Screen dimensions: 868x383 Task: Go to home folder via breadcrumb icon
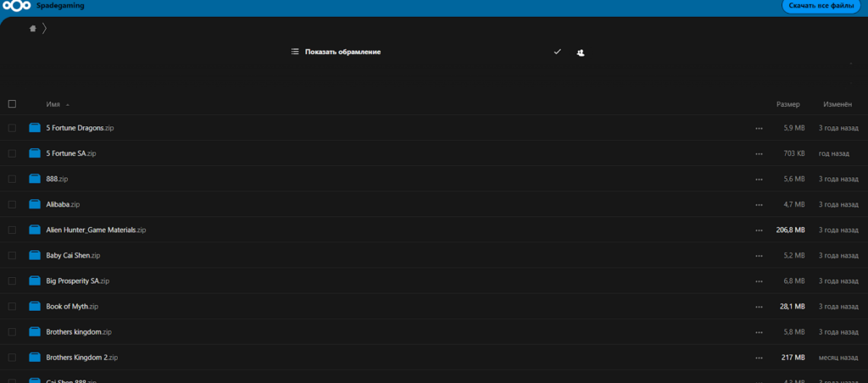point(33,28)
